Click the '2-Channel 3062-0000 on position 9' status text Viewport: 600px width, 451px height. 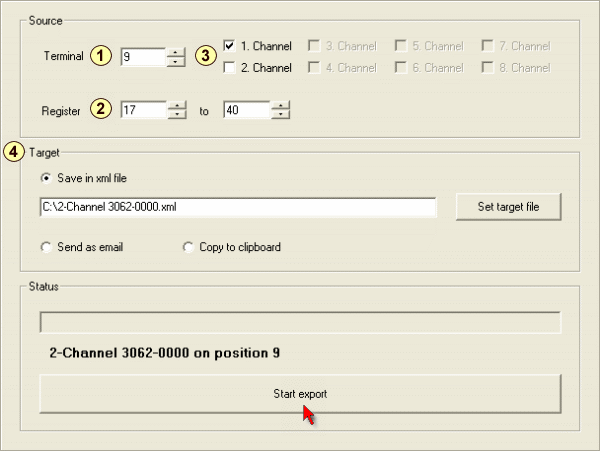165,353
